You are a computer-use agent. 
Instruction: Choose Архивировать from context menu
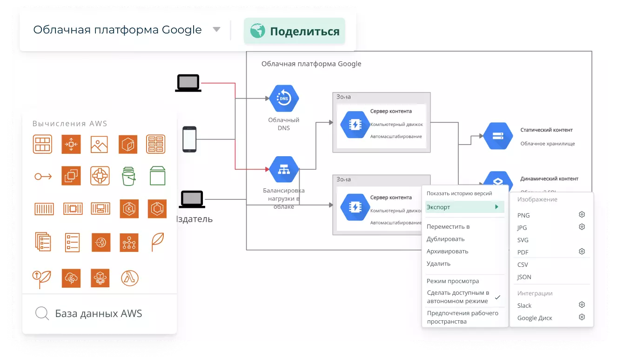click(448, 251)
